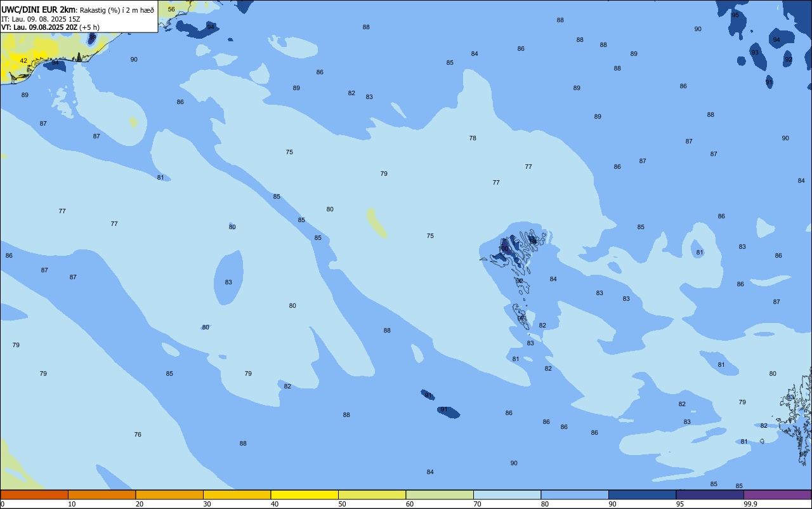Click the humidity value 42 on the yellow coast
This screenshot has width=812, height=509.
[23, 61]
